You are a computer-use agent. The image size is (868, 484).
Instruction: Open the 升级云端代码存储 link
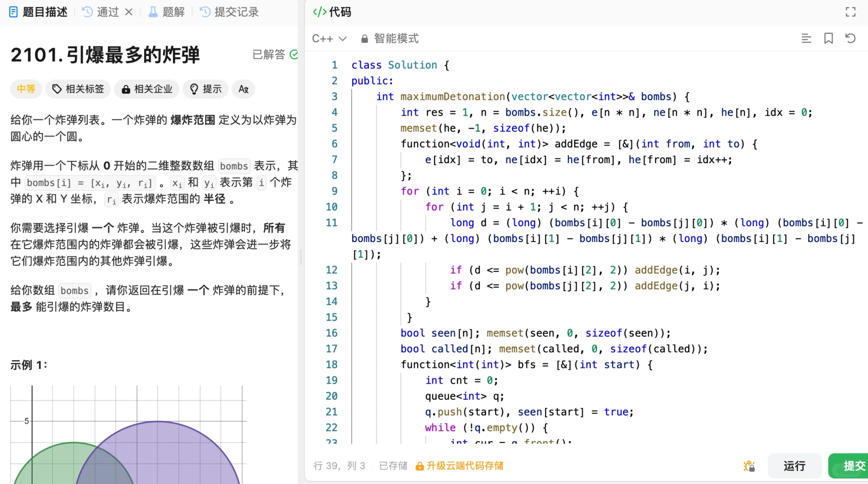(464, 466)
